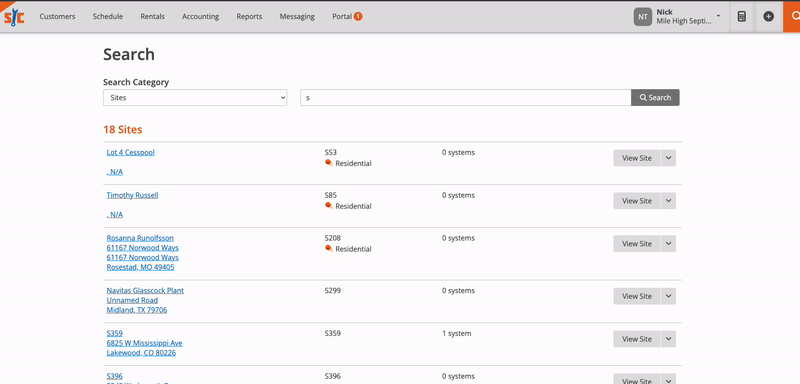This screenshot has height=384, width=800.
Task: Expand dropdown next to Timothy Russell View Site
Action: click(x=668, y=201)
